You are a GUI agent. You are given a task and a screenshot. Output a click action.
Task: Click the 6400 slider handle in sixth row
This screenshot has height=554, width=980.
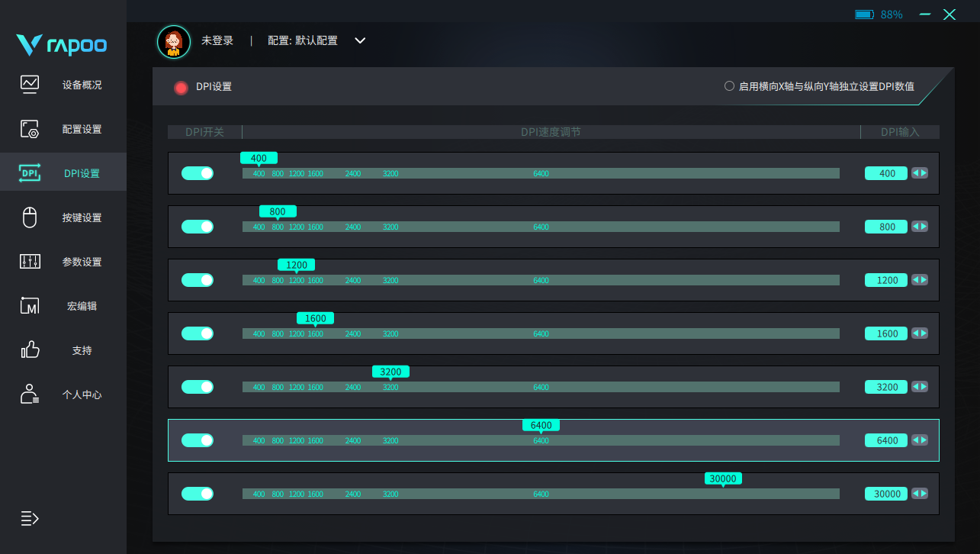[541, 426]
